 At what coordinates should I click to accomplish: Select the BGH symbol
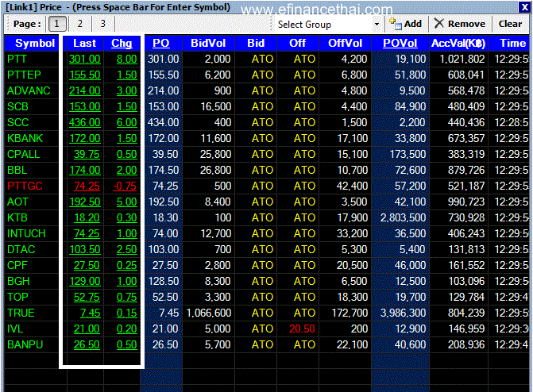coord(18,282)
